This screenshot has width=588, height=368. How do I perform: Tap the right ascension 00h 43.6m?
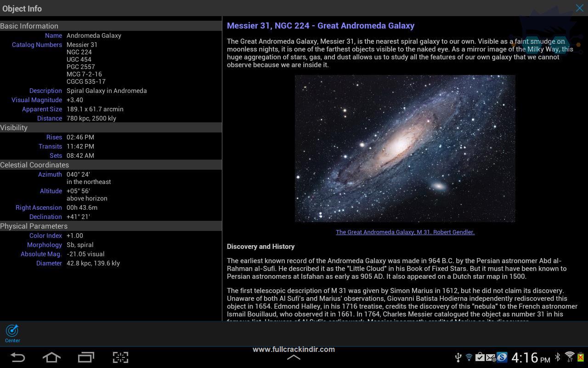[82, 207]
